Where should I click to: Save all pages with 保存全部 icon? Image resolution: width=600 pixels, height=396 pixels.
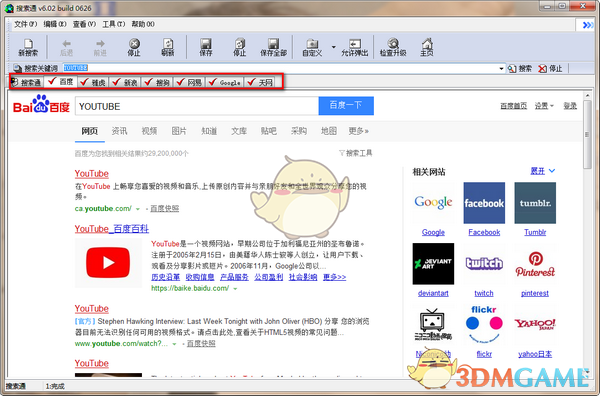point(273,47)
